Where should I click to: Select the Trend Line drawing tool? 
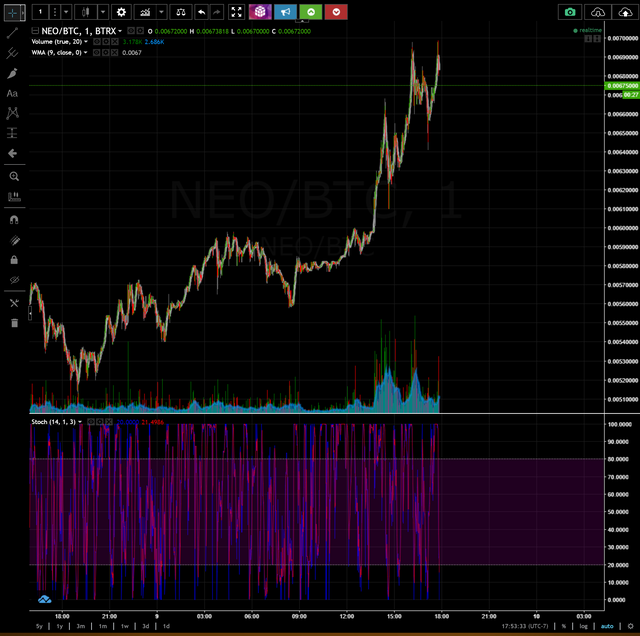pos(13,33)
